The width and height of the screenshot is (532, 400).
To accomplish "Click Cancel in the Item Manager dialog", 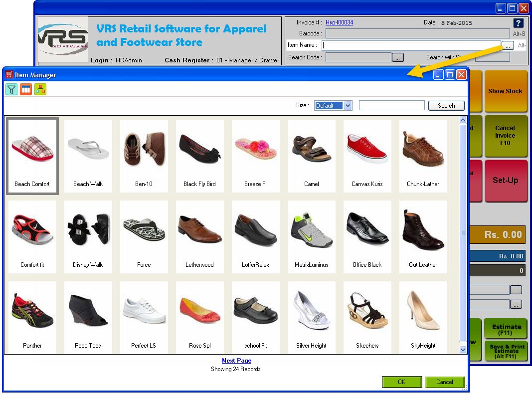I will click(444, 382).
